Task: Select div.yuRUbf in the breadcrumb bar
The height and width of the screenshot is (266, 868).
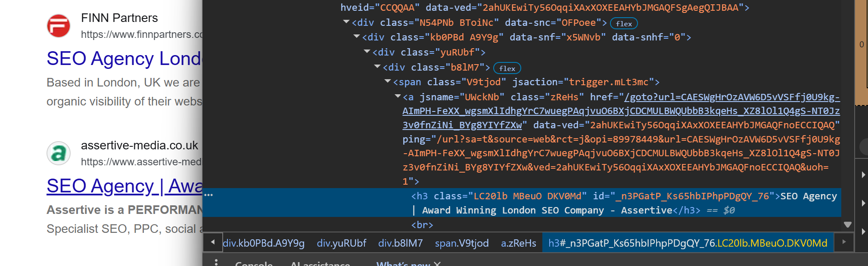Action: coord(342,243)
